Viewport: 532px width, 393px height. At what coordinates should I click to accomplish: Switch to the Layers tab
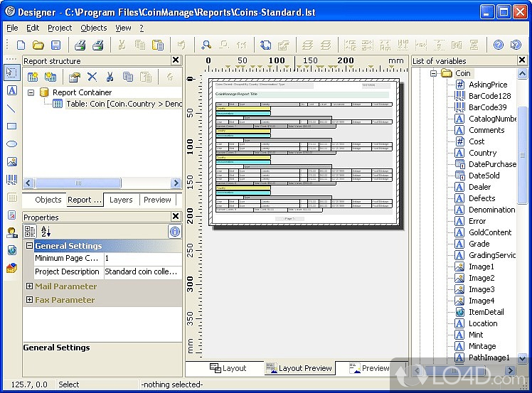pyautogui.click(x=121, y=200)
